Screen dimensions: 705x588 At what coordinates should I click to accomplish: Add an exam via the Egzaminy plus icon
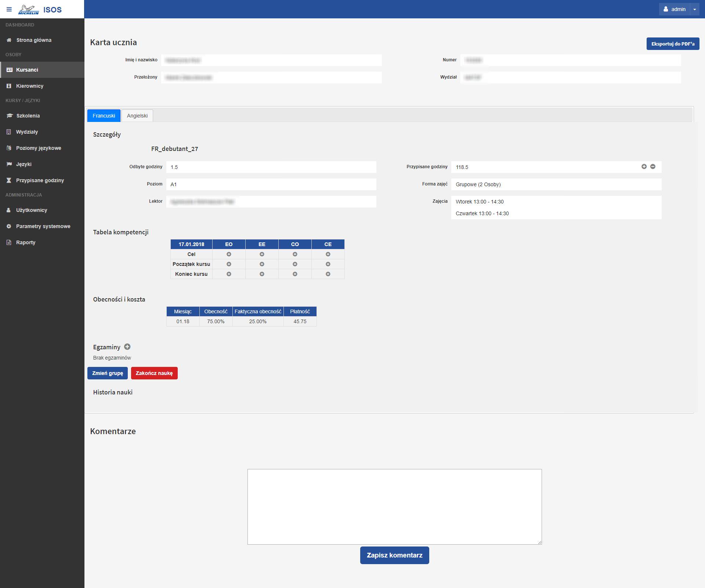click(x=127, y=347)
